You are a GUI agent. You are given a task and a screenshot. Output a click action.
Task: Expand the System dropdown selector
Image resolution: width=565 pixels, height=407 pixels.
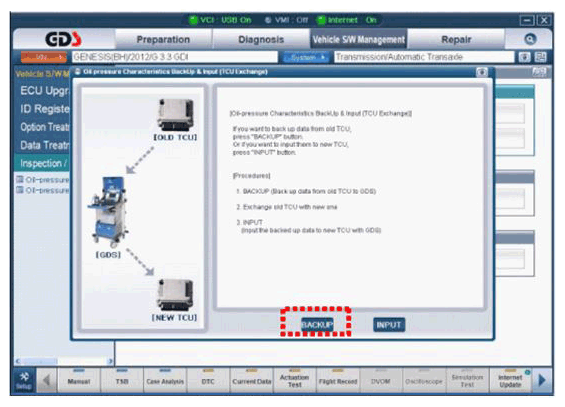306,57
